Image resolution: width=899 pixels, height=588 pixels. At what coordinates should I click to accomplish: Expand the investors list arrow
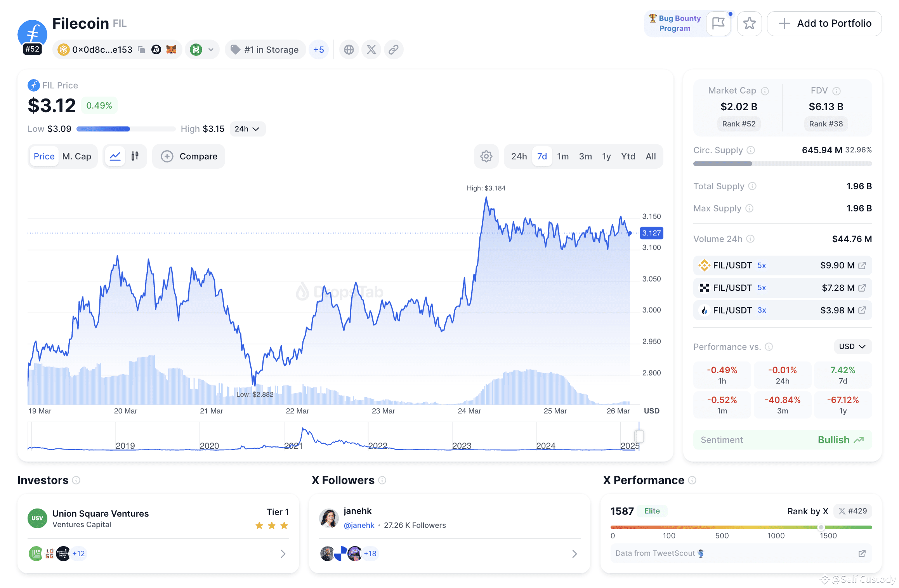[x=283, y=554]
